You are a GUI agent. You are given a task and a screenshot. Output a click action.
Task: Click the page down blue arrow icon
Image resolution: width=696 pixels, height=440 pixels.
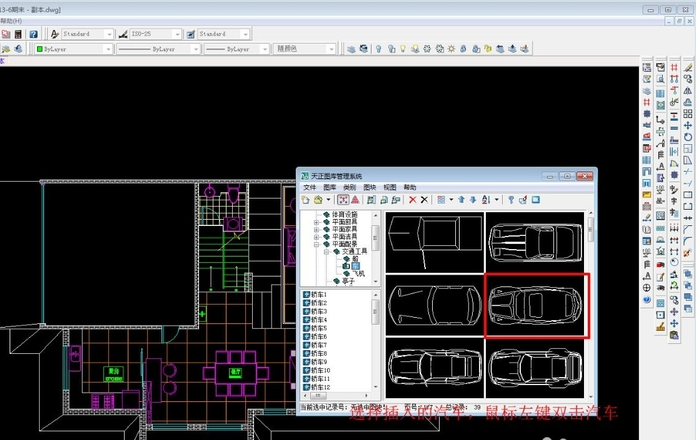click(473, 200)
